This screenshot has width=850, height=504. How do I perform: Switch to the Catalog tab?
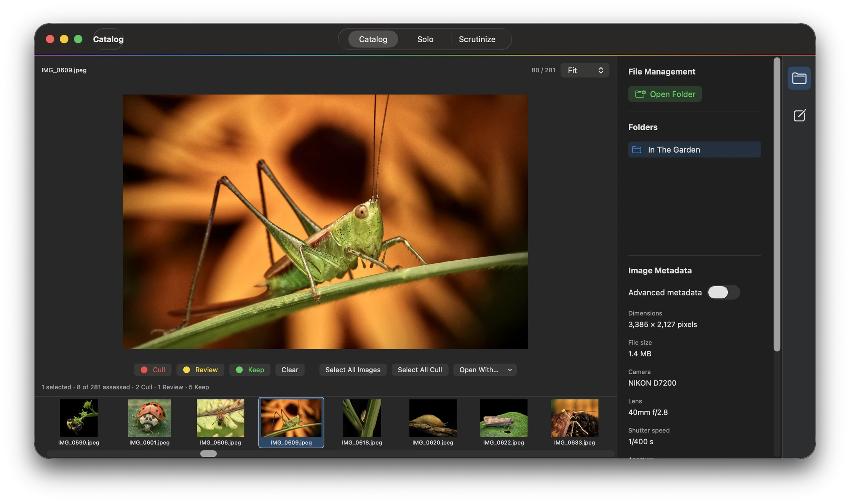tap(373, 39)
